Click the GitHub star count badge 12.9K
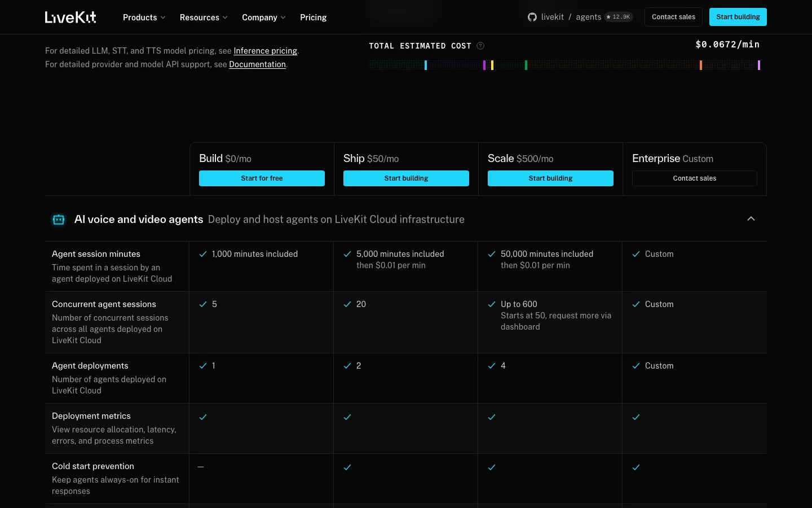The image size is (812, 508). pos(619,17)
